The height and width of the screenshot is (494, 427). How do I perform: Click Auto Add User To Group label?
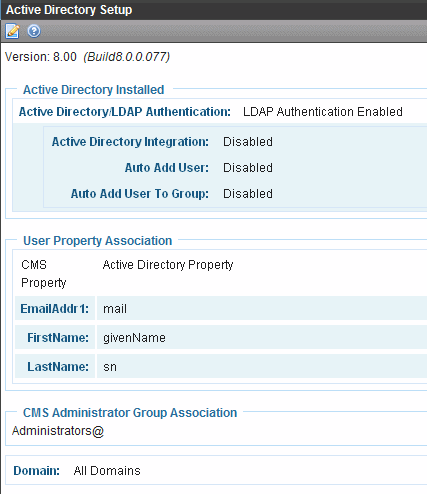(140, 194)
